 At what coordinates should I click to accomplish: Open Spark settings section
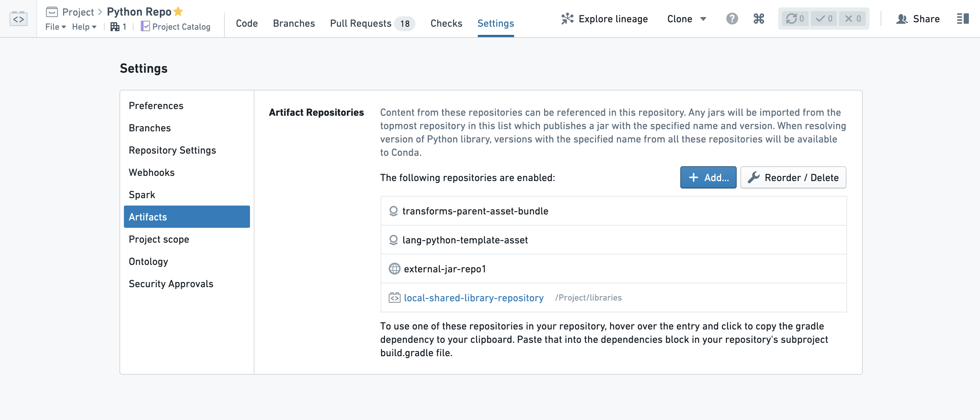click(x=187, y=194)
